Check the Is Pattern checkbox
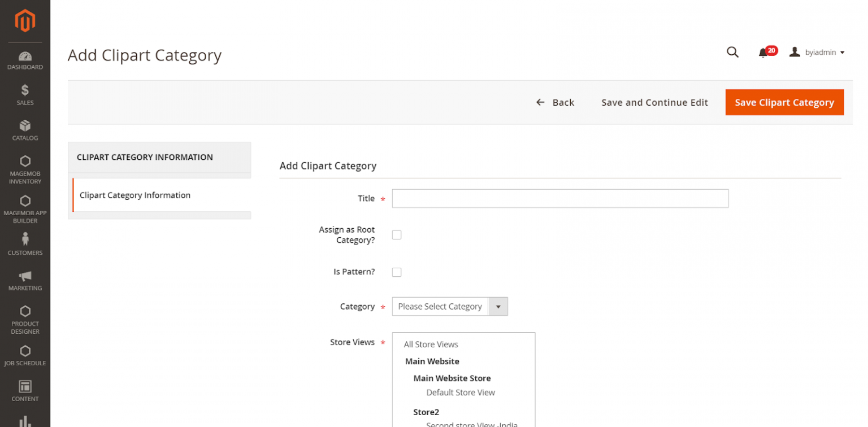The image size is (868, 427). [x=397, y=272]
